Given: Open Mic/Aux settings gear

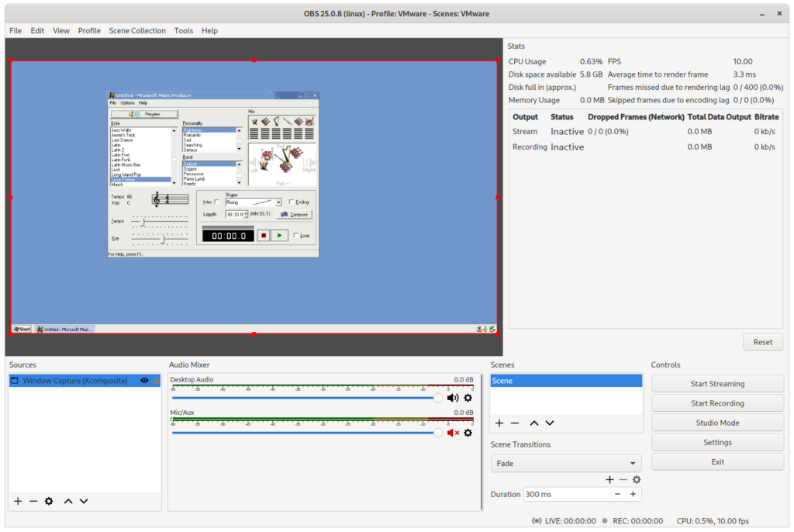Looking at the screenshot, I should (x=468, y=433).
